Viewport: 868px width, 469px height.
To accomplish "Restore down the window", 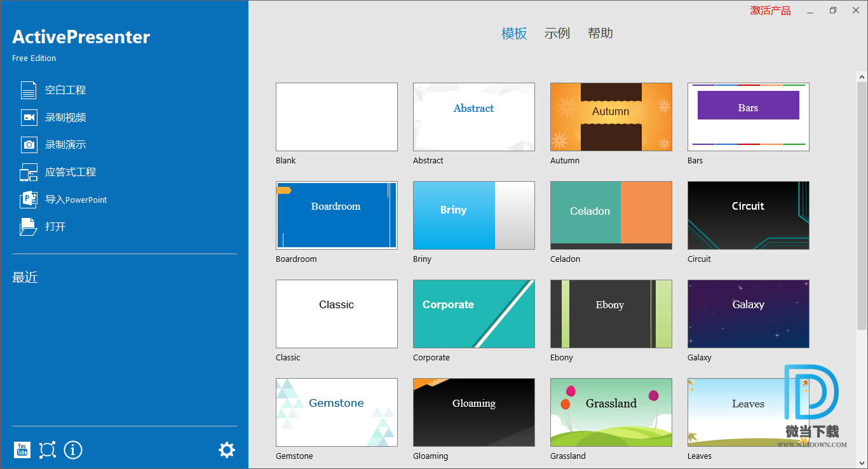I will 833,10.
